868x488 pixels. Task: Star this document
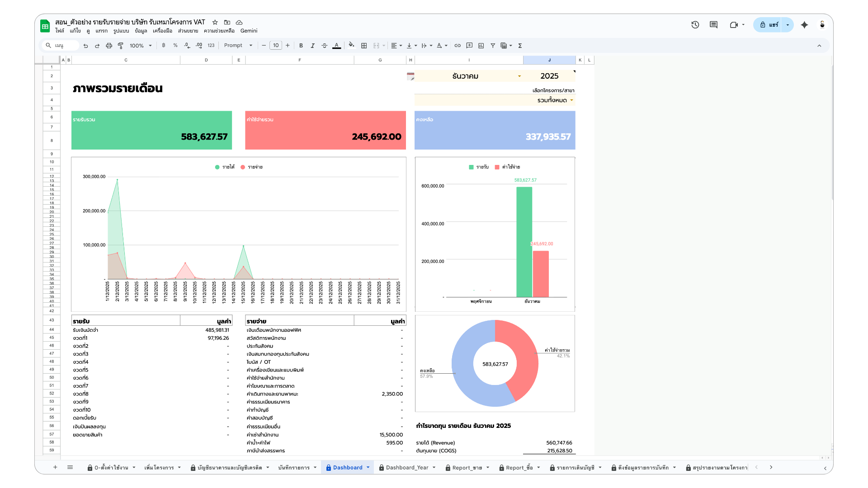point(215,22)
